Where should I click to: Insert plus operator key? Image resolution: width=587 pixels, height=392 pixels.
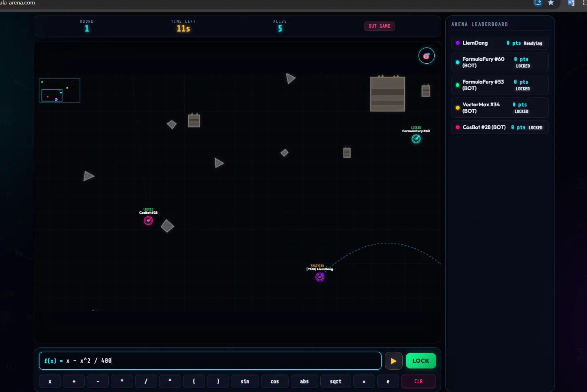coord(74,381)
